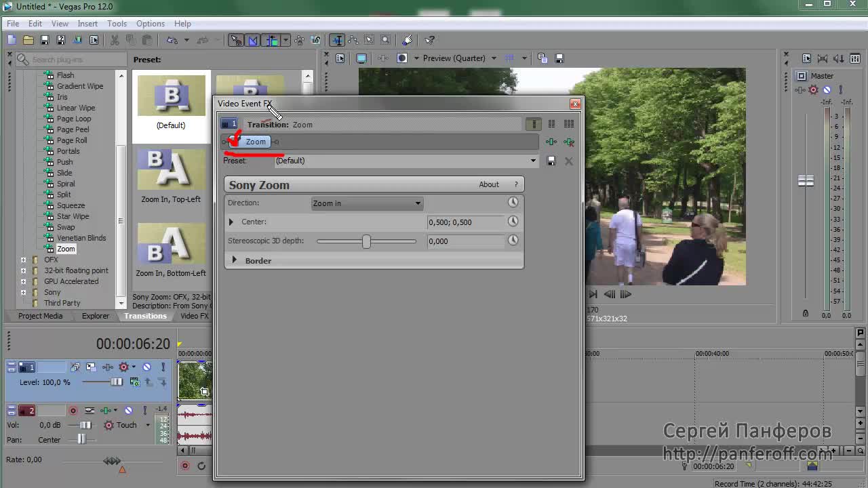Expand the Border section
Image resolution: width=868 pixels, height=488 pixels.
click(235, 260)
